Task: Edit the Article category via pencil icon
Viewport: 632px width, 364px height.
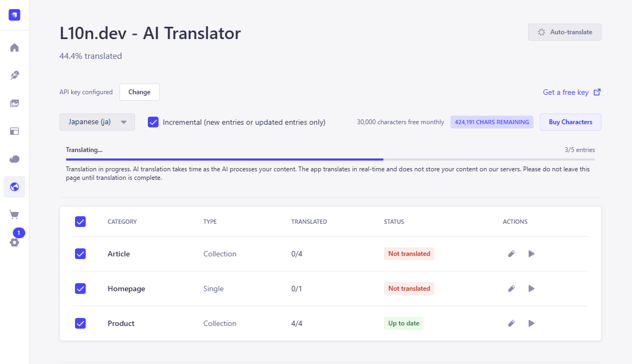Action: coord(511,253)
